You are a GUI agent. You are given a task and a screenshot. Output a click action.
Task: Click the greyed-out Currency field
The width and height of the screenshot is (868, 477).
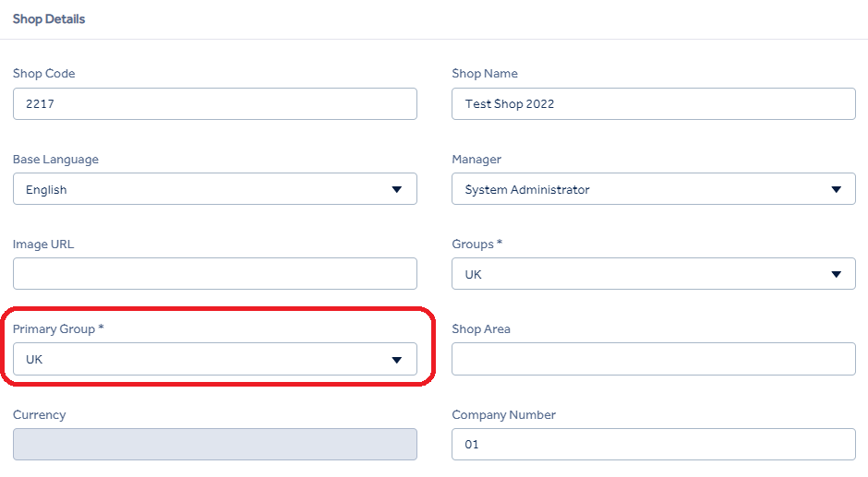pos(215,445)
